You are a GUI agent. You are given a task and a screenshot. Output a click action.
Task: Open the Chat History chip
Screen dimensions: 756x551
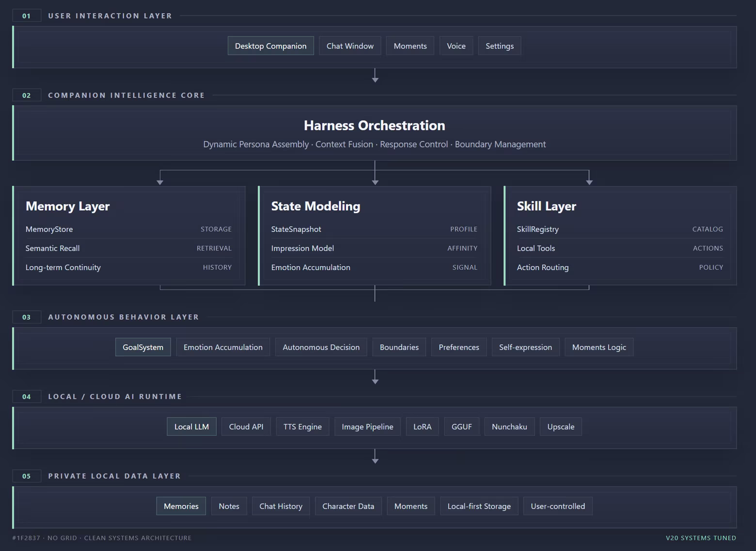[x=281, y=506]
